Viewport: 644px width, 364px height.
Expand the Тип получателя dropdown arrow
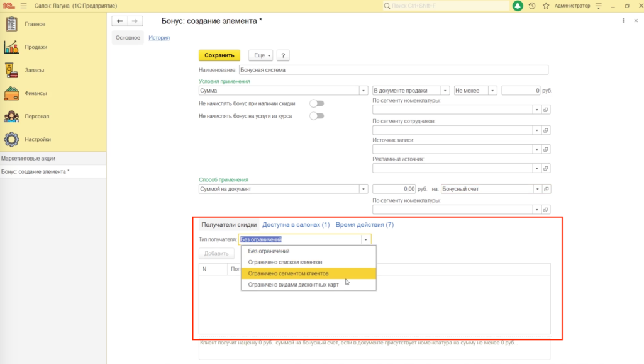point(365,239)
